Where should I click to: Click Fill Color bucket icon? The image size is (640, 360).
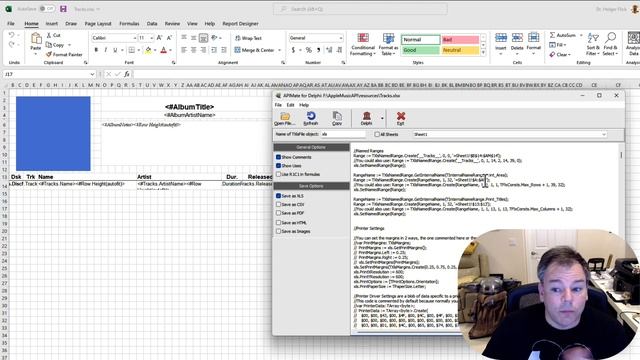tap(149, 50)
